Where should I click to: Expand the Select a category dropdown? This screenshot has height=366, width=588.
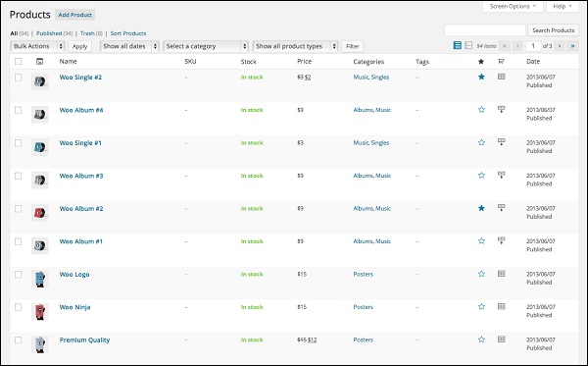[x=206, y=46]
